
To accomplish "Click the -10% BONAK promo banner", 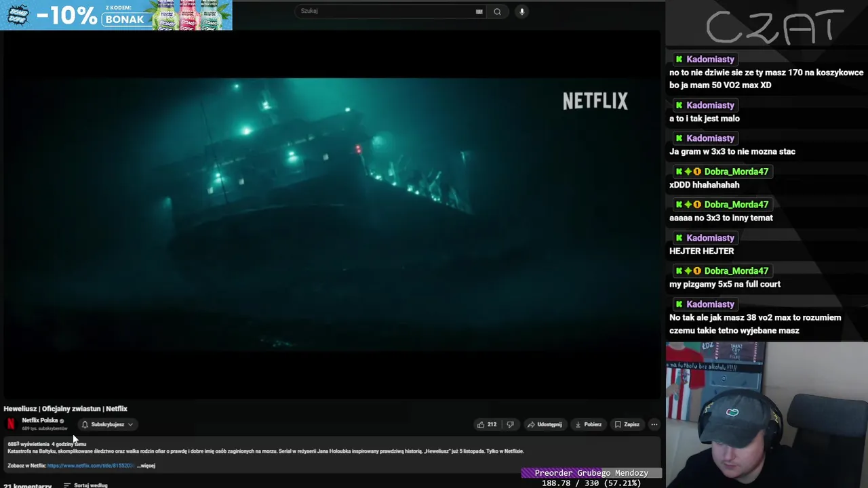I will tap(116, 15).
